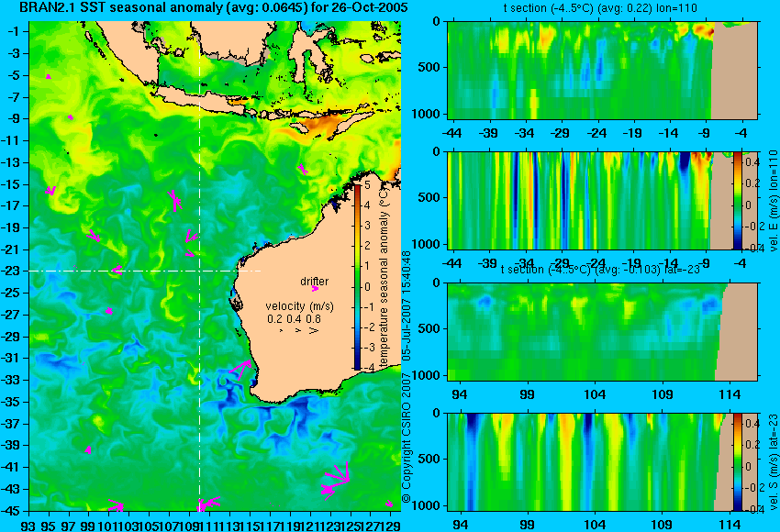Click the 'vel. S (m/s) lat=-23' axis label
780x532 pixels.
pos(773,462)
